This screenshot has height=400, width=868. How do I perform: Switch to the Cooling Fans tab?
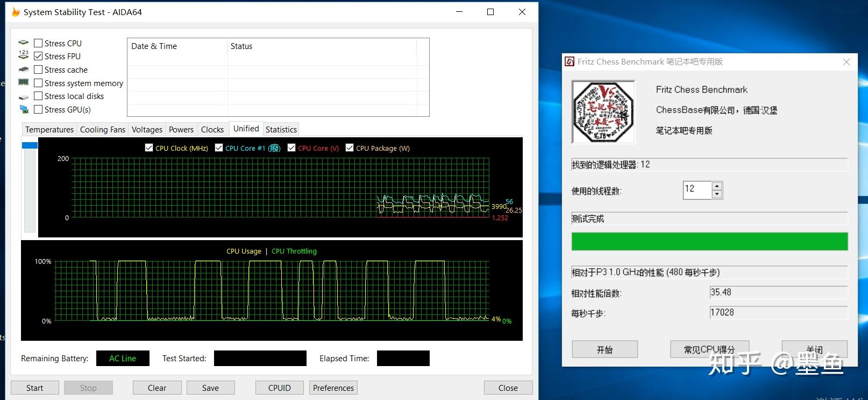point(103,129)
